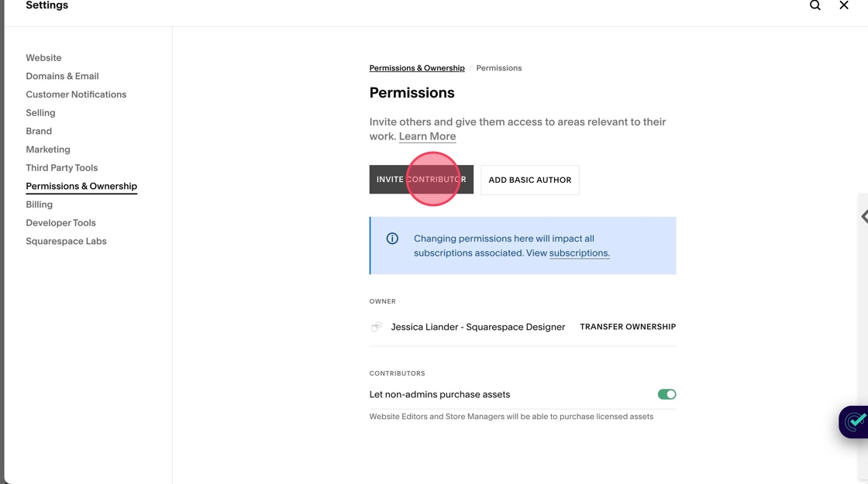Close the Settings panel
Image resolution: width=868 pixels, height=484 pixels.
click(844, 5)
